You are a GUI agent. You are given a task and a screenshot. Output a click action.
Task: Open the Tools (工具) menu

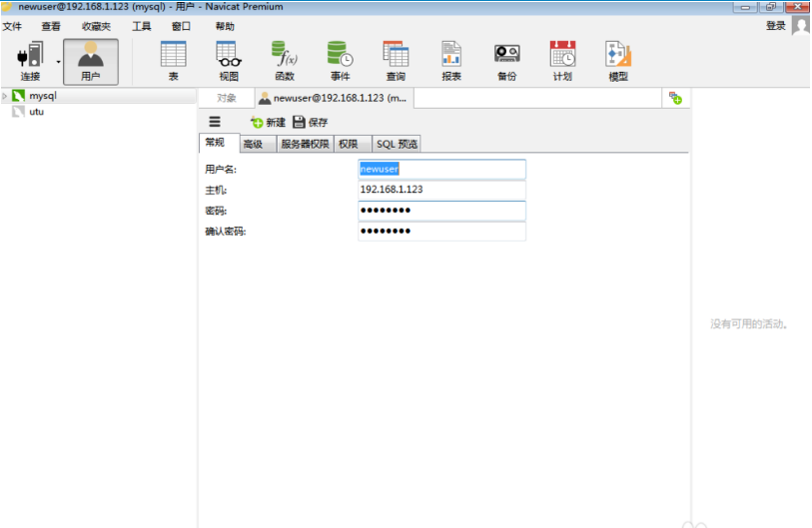click(142, 26)
